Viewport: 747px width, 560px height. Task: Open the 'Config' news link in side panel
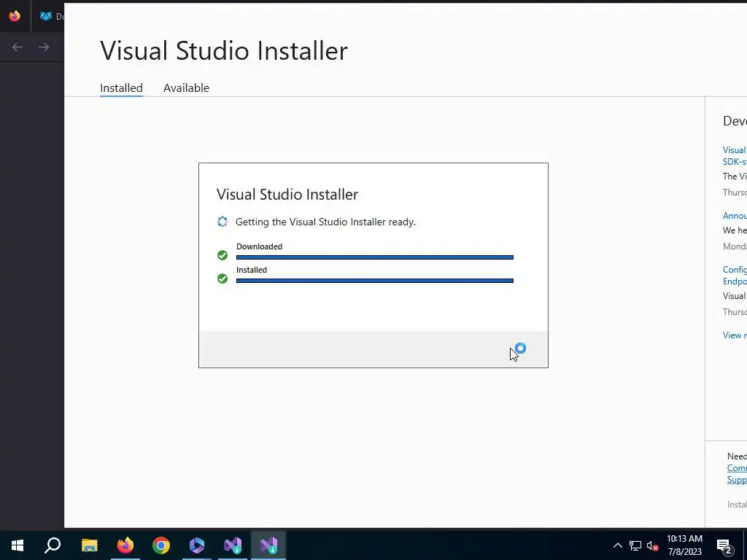coord(735,275)
